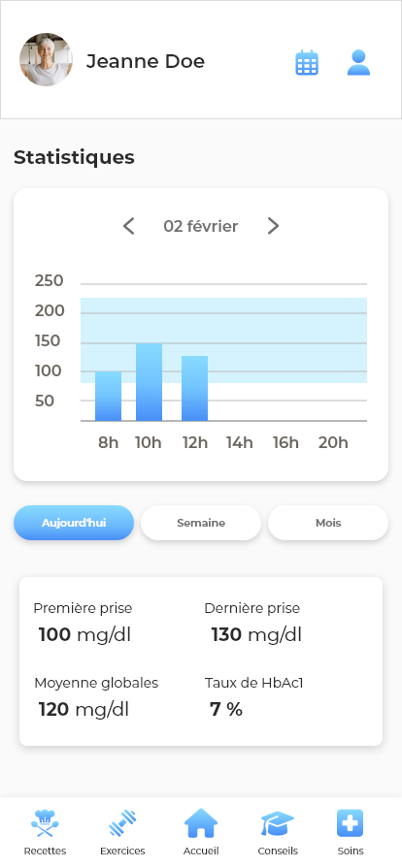Viewport: 402px width, 868px height.
Task: Open the calendar icon in header
Action: coord(307,62)
